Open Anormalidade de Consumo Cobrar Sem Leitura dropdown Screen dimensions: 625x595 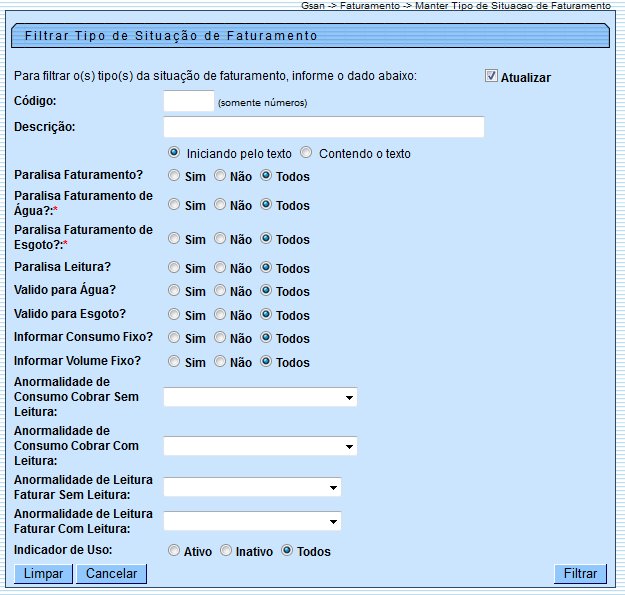click(260, 397)
